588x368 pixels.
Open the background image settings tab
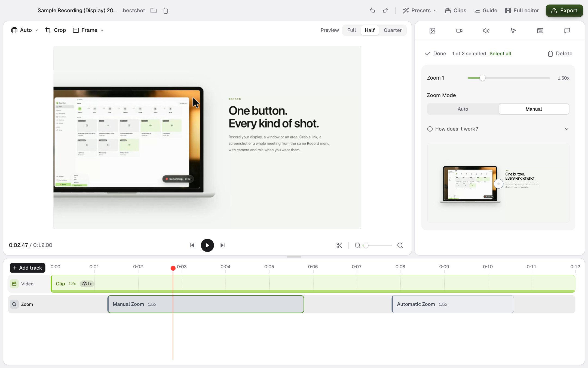pos(432,31)
